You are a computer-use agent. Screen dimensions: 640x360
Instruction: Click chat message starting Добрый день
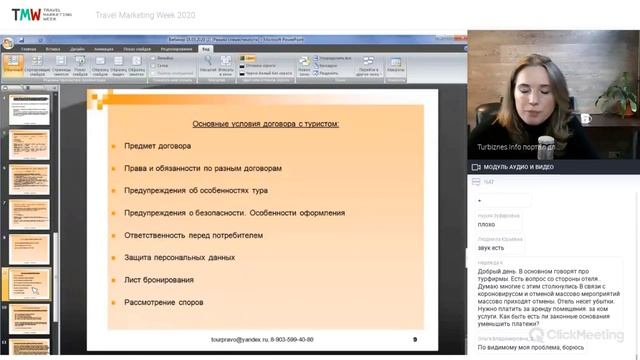[x=549, y=298]
